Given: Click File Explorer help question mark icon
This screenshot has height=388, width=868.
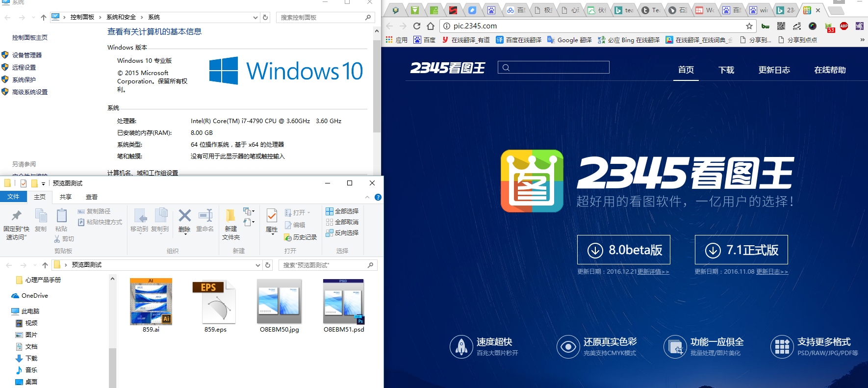Looking at the screenshot, I should click(378, 197).
